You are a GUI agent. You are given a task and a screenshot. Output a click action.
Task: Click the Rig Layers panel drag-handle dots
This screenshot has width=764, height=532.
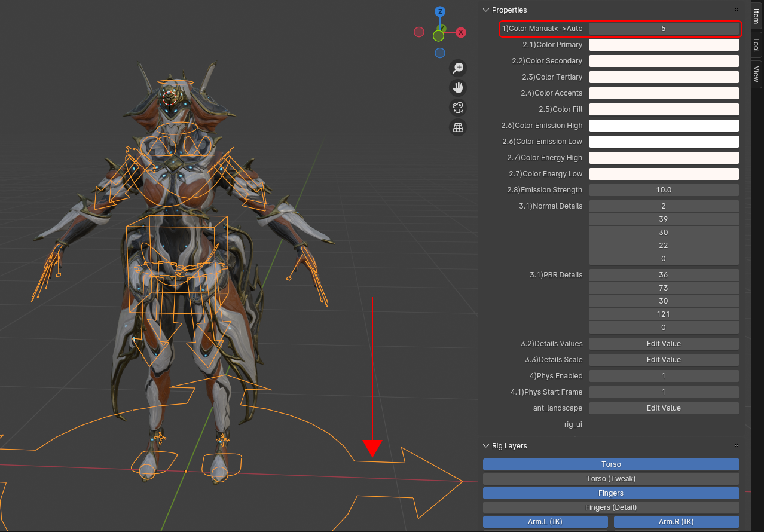(x=736, y=445)
